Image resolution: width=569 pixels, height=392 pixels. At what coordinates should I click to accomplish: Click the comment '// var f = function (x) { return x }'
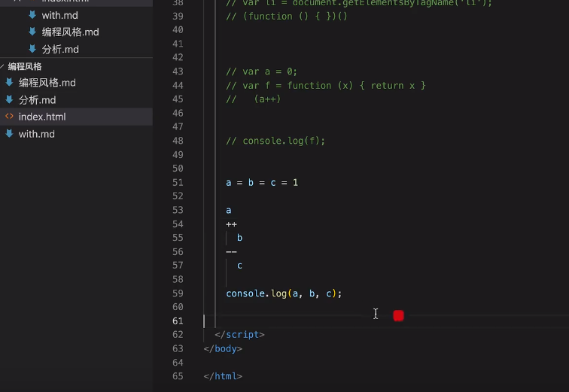coord(325,86)
